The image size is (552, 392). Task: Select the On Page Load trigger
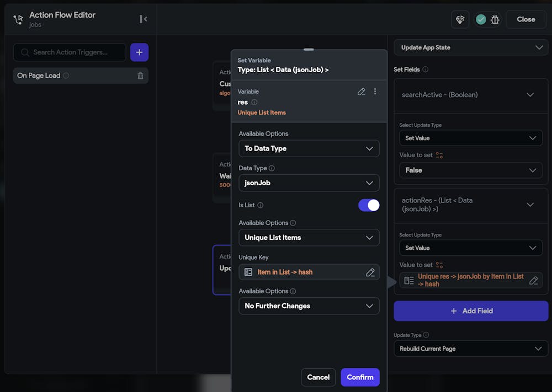tap(81, 76)
